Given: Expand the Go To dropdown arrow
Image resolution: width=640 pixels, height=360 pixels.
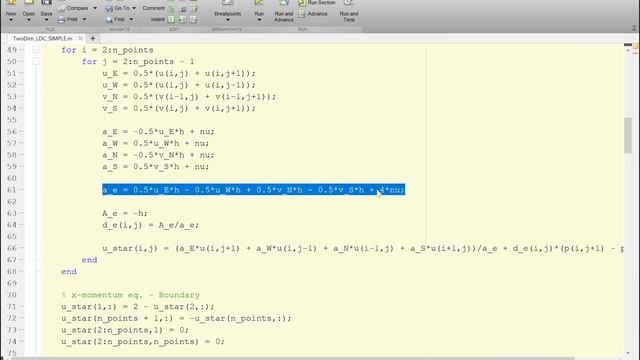Looking at the screenshot, I should [x=134, y=8].
